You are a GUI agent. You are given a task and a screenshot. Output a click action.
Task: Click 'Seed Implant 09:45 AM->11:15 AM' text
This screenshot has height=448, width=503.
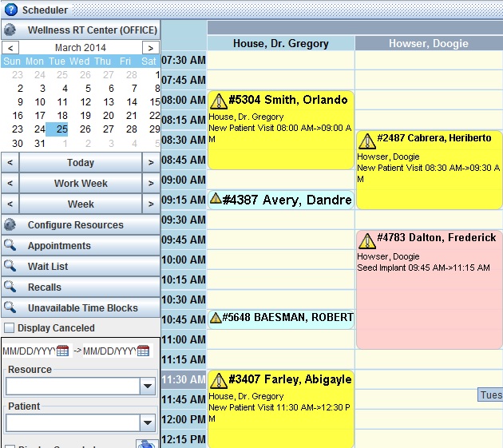pyautogui.click(x=423, y=268)
